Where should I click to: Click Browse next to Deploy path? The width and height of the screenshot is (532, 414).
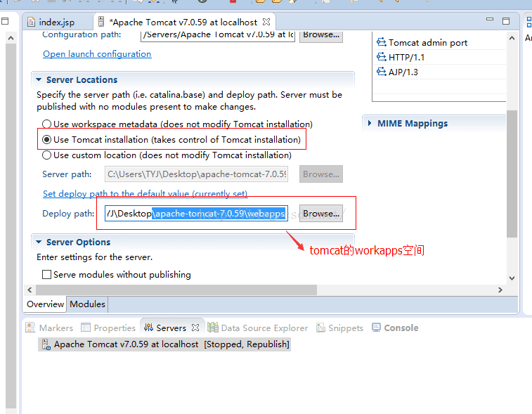[x=321, y=214]
